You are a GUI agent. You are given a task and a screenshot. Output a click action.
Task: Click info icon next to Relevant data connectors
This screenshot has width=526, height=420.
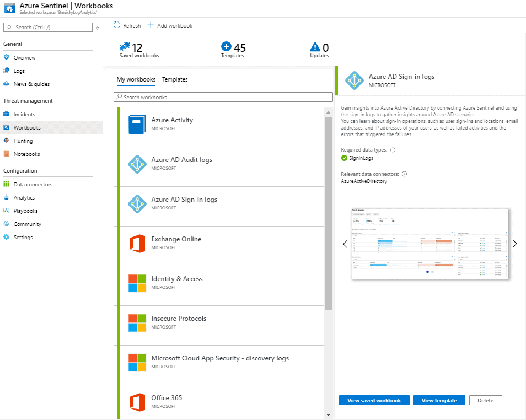pos(405,174)
